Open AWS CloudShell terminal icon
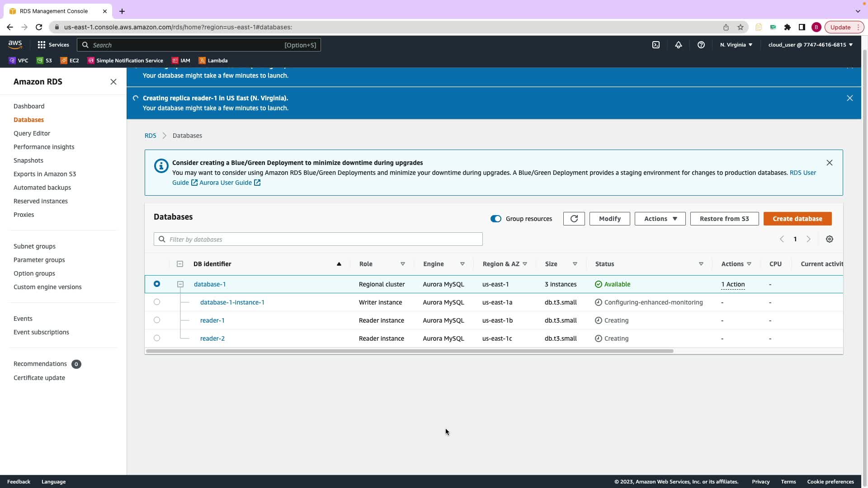The height and width of the screenshot is (488, 868). point(656,45)
